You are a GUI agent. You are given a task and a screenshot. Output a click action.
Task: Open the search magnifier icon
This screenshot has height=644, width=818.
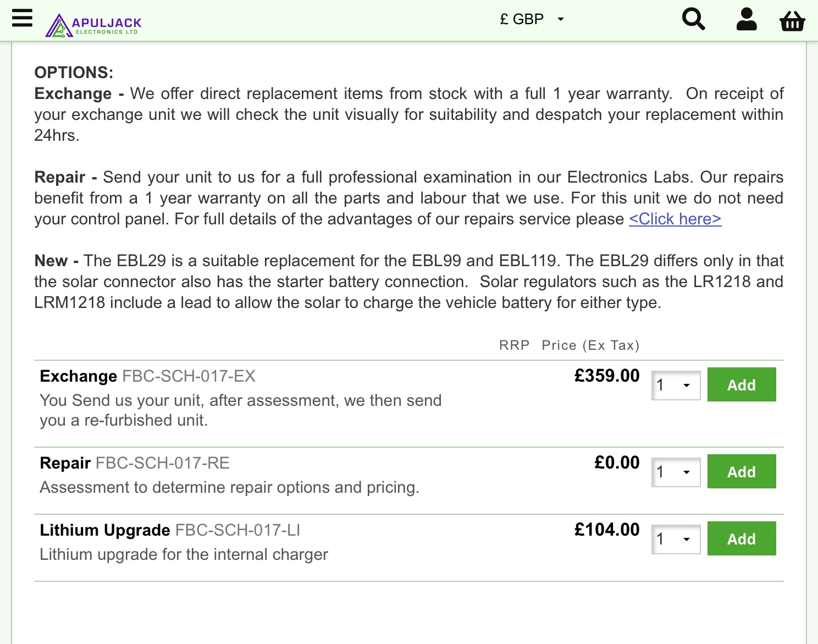pyautogui.click(x=693, y=19)
